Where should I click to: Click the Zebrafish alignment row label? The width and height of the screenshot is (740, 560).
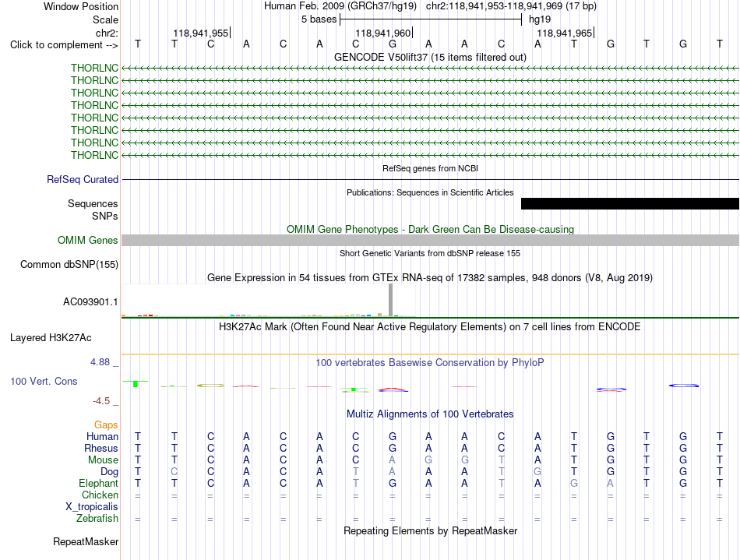(x=97, y=518)
